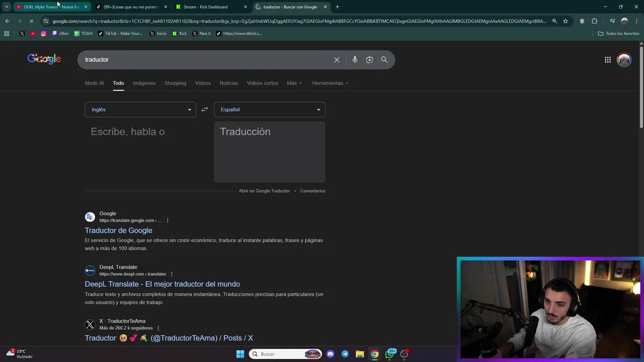Select the Todo results tab
644x362 pixels.
[118, 83]
